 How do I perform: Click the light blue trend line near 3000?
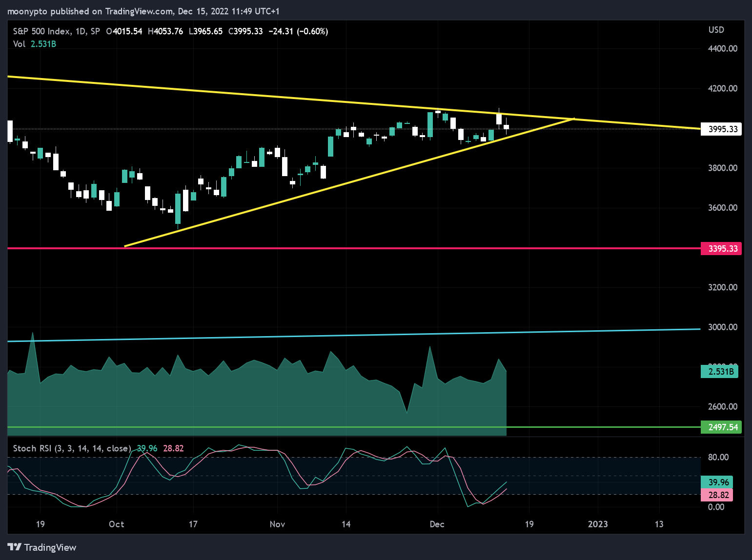pos(354,335)
